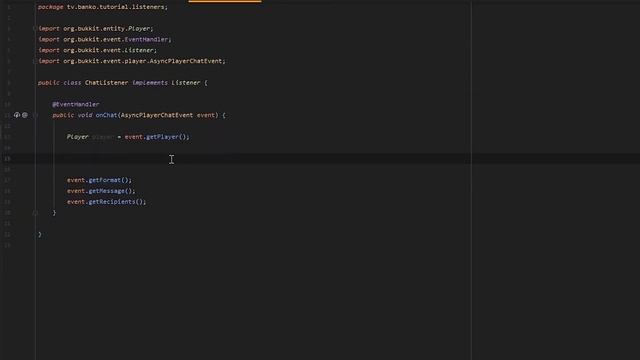Click fold marker at the AsyncPlayerChatEvent import line
640x360 pixels.
[x=35, y=61]
